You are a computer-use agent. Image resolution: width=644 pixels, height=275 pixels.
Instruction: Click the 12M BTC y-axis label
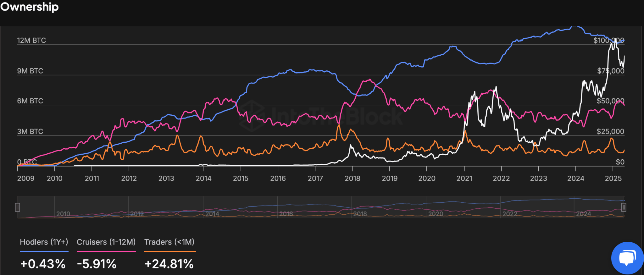pyautogui.click(x=31, y=41)
